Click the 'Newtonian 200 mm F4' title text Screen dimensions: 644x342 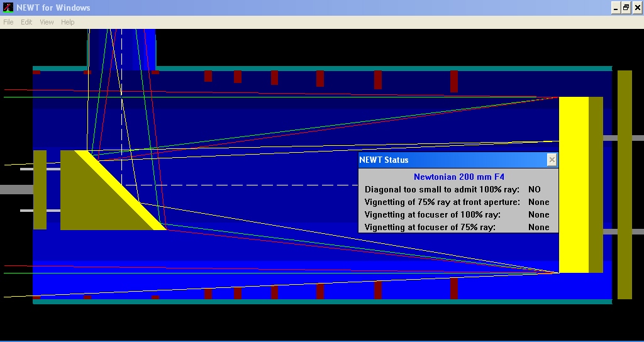pos(458,177)
